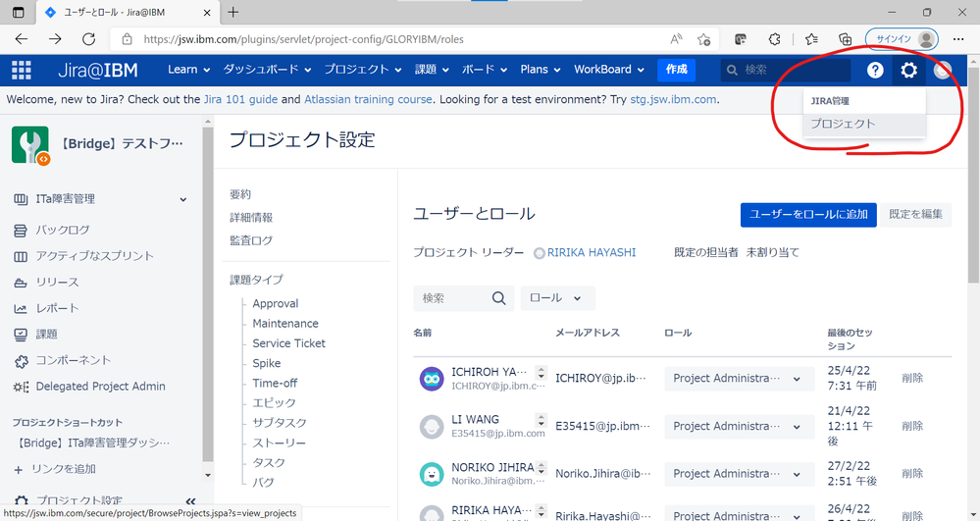Image resolution: width=980 pixels, height=521 pixels.
Task: Select エピック issue type
Action: (x=275, y=403)
